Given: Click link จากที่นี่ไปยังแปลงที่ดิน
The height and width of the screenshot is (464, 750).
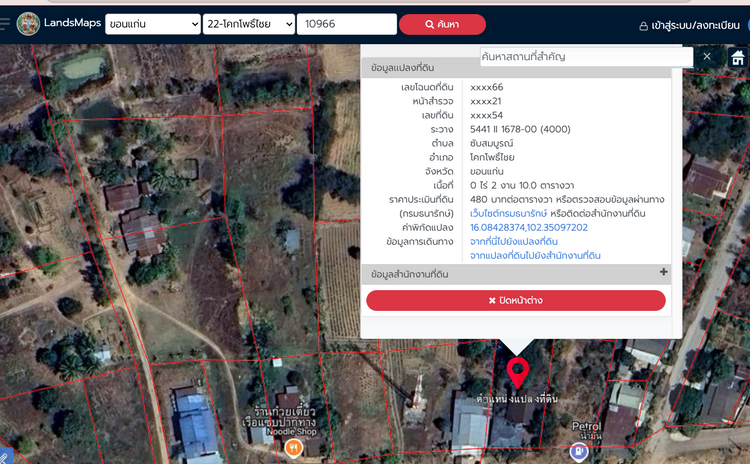Looking at the screenshot, I should coord(514,242).
